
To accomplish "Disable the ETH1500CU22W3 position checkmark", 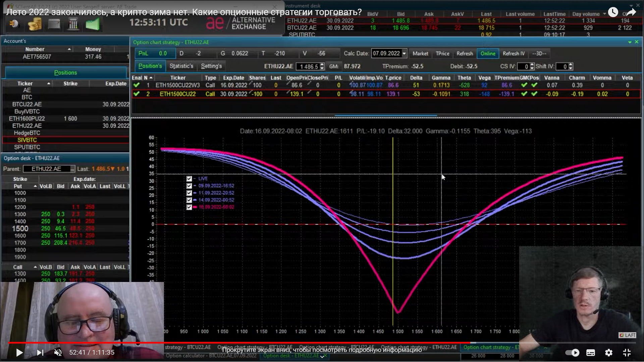I will pos(136,85).
